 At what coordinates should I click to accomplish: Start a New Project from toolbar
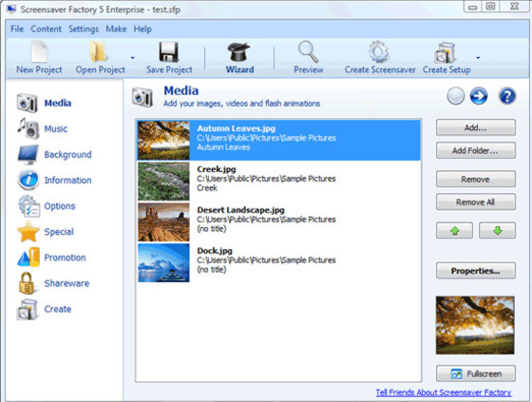pyautogui.click(x=39, y=57)
